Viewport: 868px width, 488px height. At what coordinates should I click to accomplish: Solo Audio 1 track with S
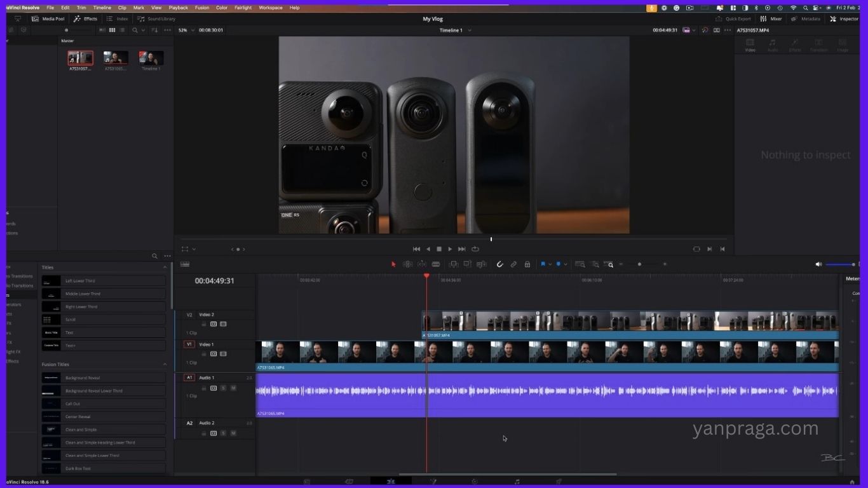(x=223, y=388)
